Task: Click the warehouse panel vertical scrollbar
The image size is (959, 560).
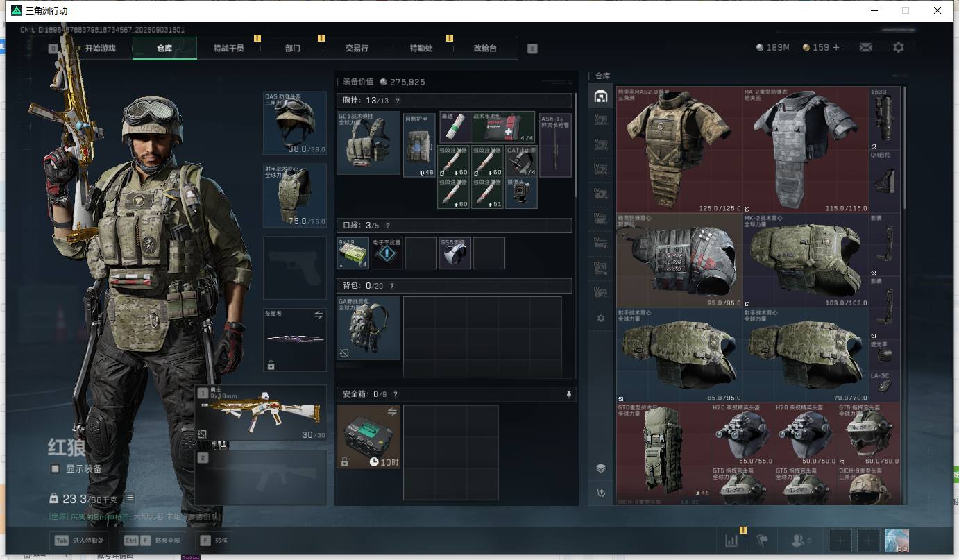Action: pos(904,147)
